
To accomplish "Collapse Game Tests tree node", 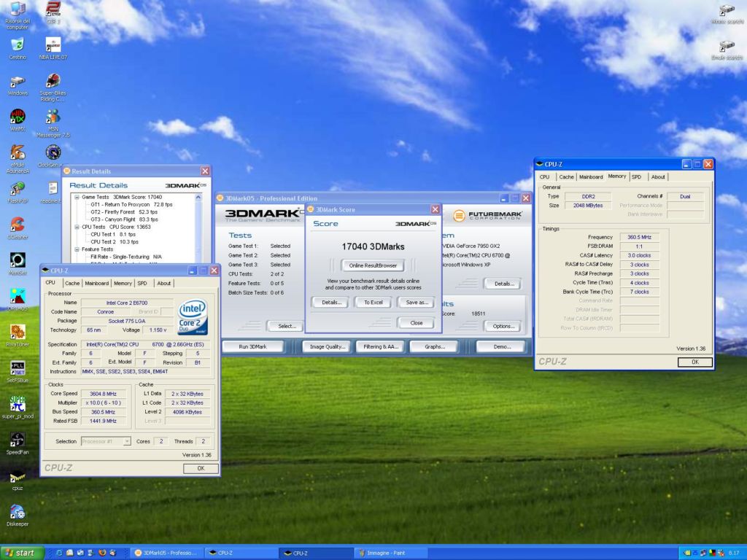I will click(77, 197).
